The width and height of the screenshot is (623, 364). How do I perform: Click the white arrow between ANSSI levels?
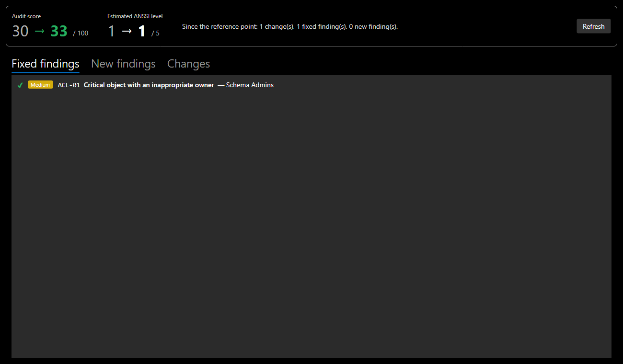click(127, 31)
